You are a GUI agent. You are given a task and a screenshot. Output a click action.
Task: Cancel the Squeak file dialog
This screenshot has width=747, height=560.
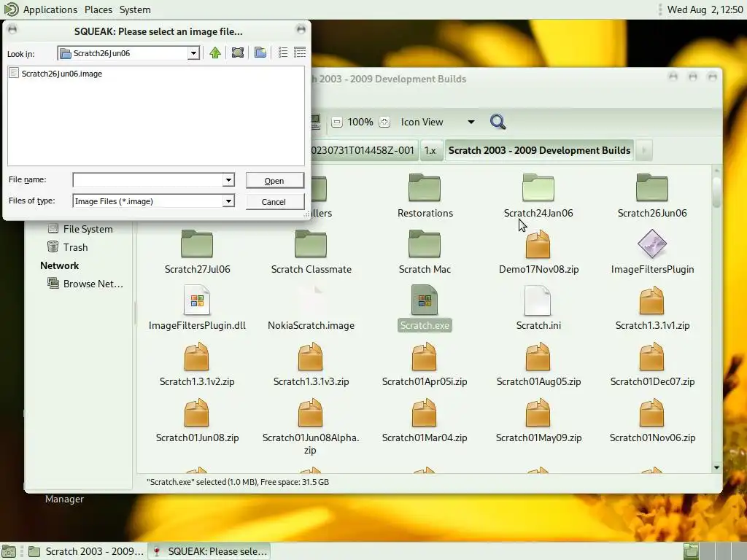point(274,201)
